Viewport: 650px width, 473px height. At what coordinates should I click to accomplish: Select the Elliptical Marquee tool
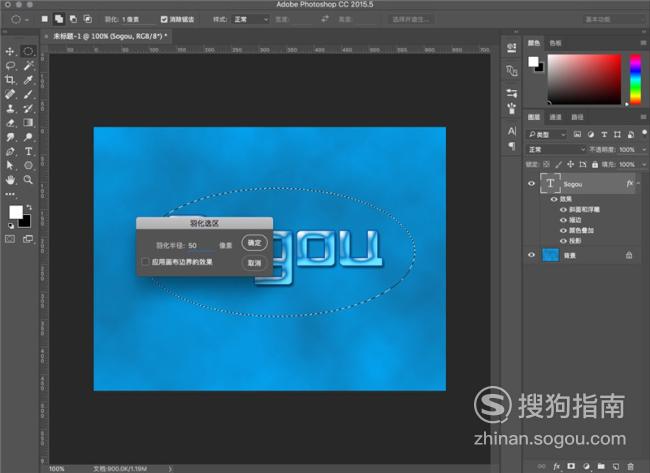point(28,51)
